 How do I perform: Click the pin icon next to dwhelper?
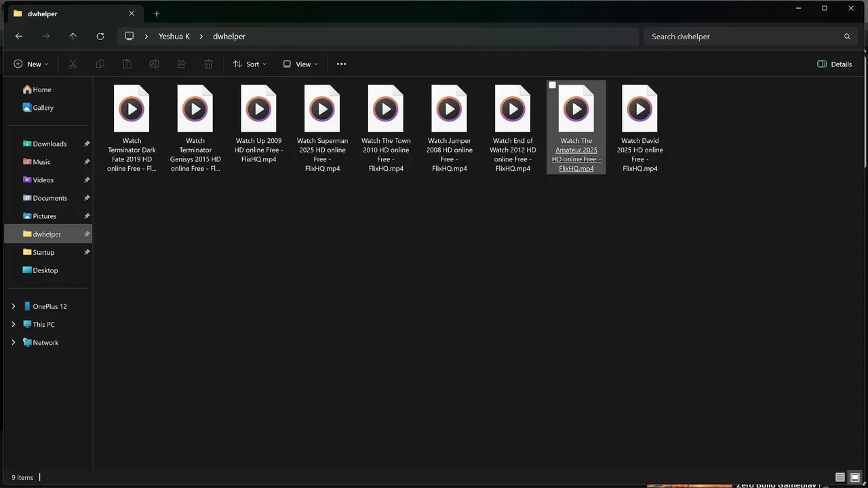[87, 234]
